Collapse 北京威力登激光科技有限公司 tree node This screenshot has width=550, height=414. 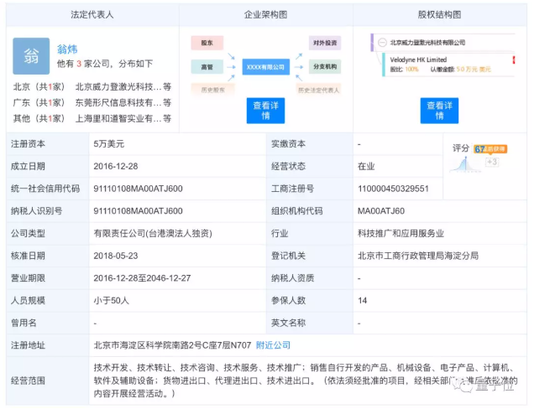coord(382,42)
